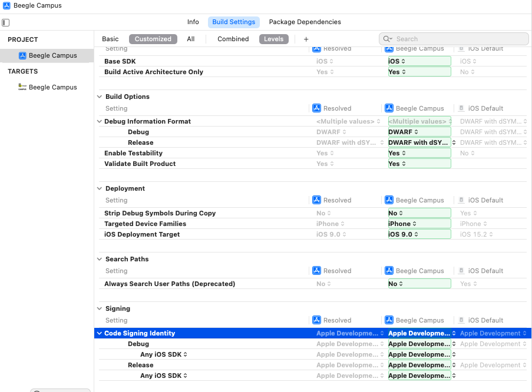The width and height of the screenshot is (532, 392).
Task: Click the sidebar toggle icon
Action: point(6,22)
